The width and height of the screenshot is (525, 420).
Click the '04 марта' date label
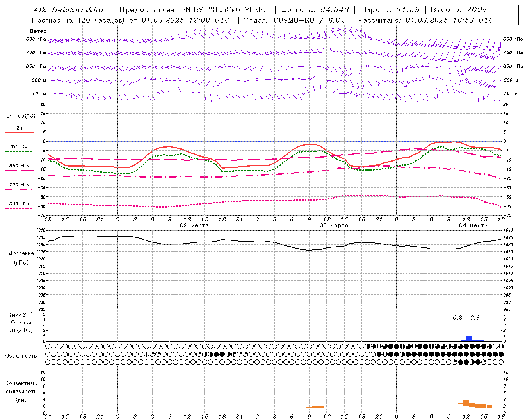pyautogui.click(x=473, y=226)
